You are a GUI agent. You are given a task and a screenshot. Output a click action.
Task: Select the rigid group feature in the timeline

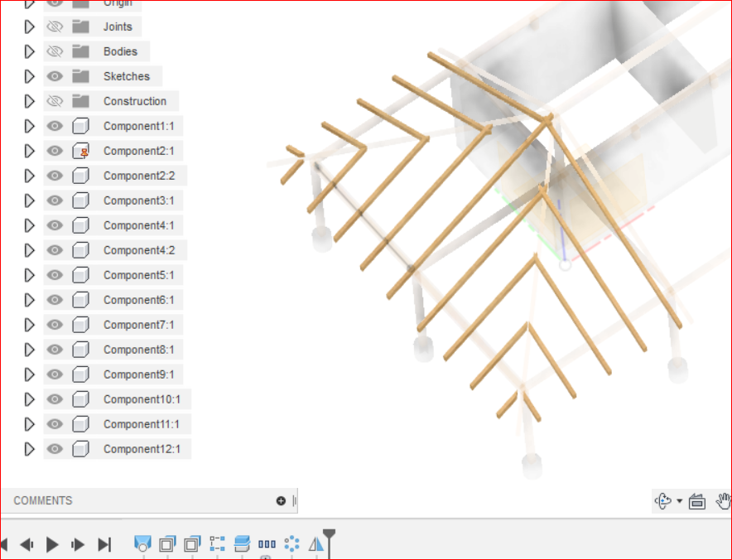[217, 543]
